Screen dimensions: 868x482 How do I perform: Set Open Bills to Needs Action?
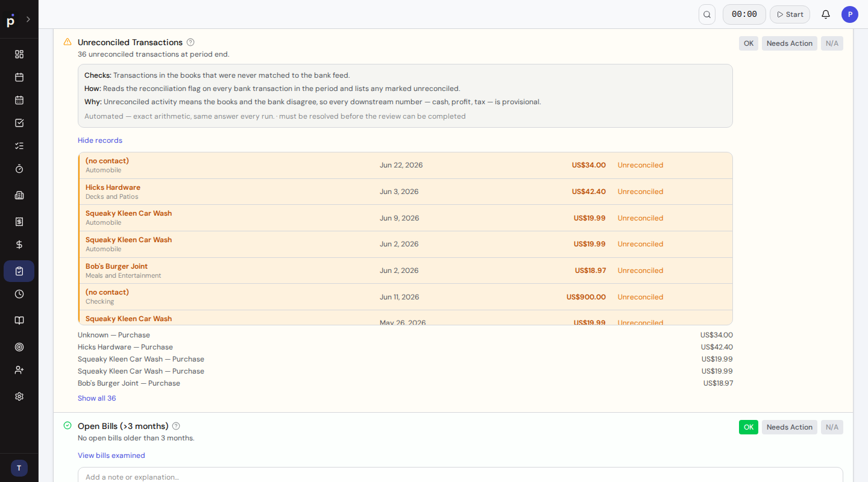click(x=790, y=427)
